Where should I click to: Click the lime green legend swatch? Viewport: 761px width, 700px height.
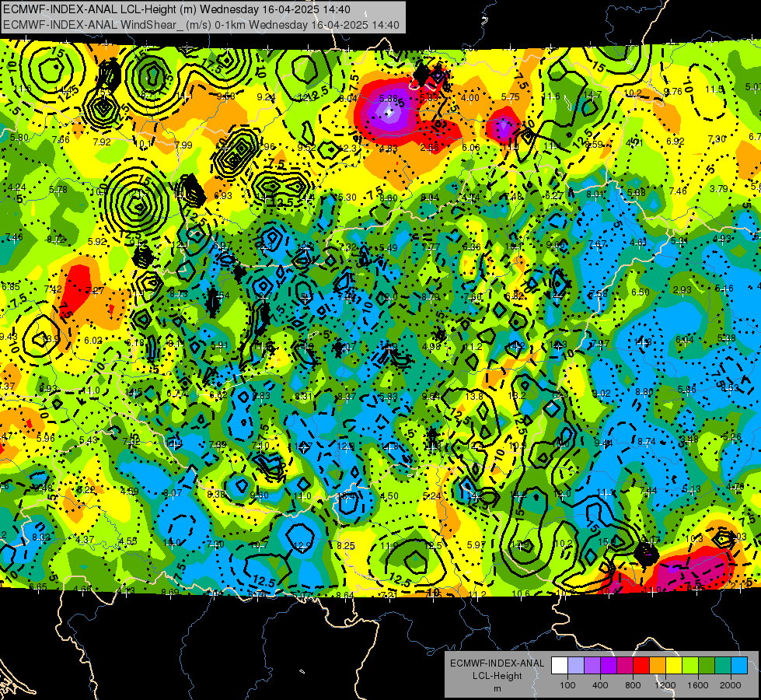pyautogui.click(x=690, y=665)
